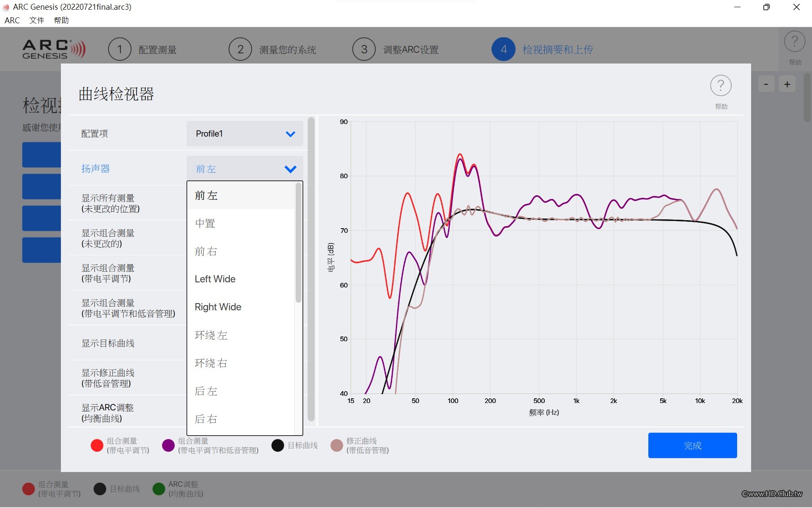Click the minus zoom-out button
Screen dimensions: 812x508
pos(766,84)
